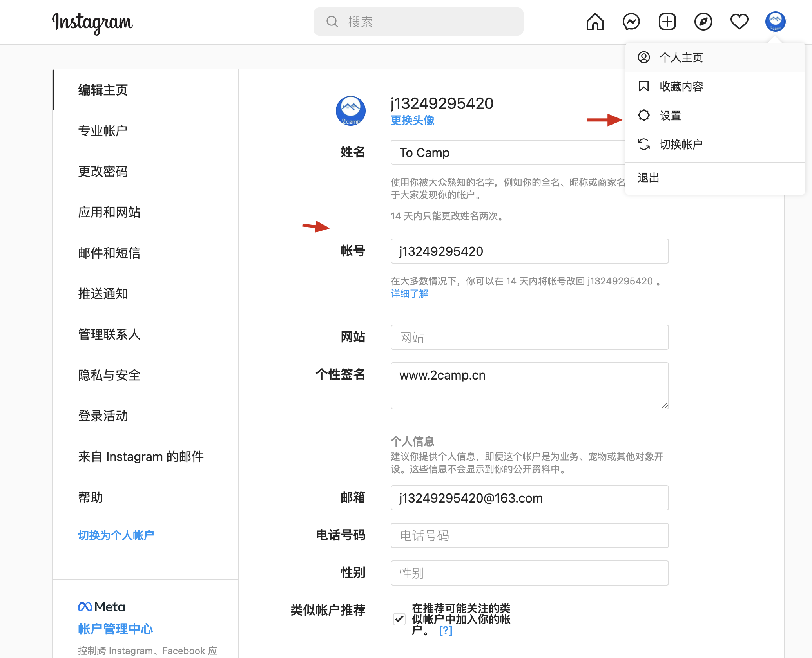Open activity notifications heart icon
This screenshot has width=812, height=658.
(739, 22)
